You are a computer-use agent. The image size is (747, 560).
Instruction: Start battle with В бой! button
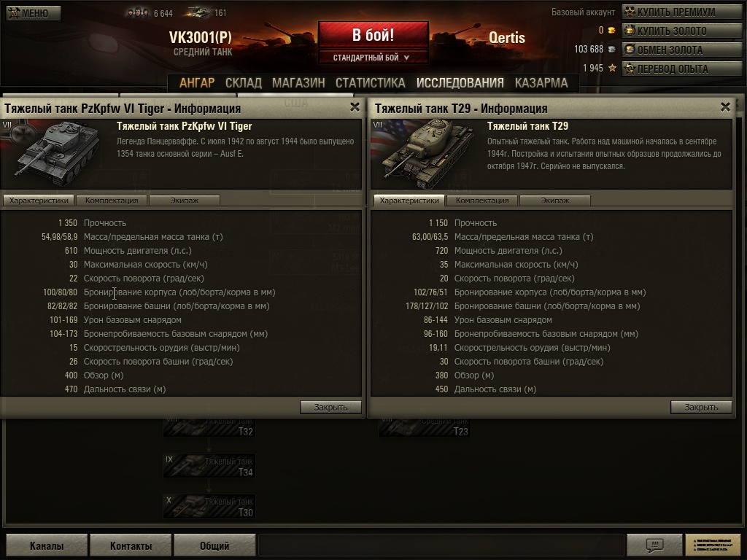click(373, 35)
